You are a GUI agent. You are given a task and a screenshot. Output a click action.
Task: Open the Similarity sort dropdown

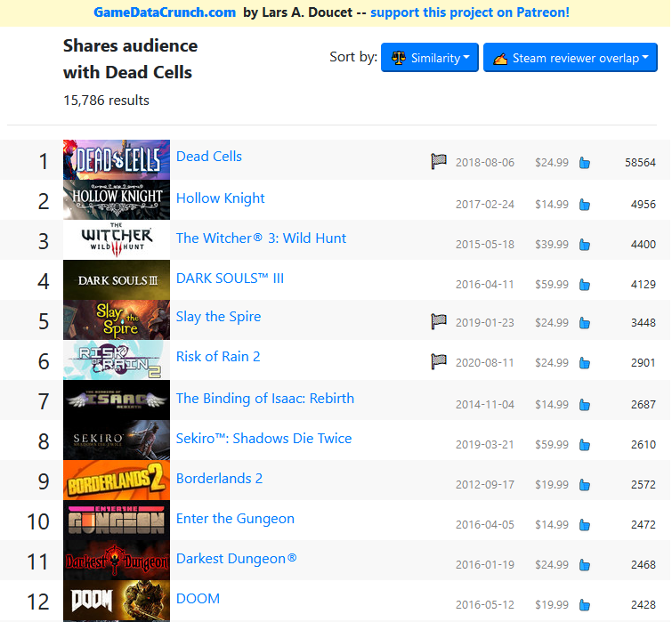(429, 58)
